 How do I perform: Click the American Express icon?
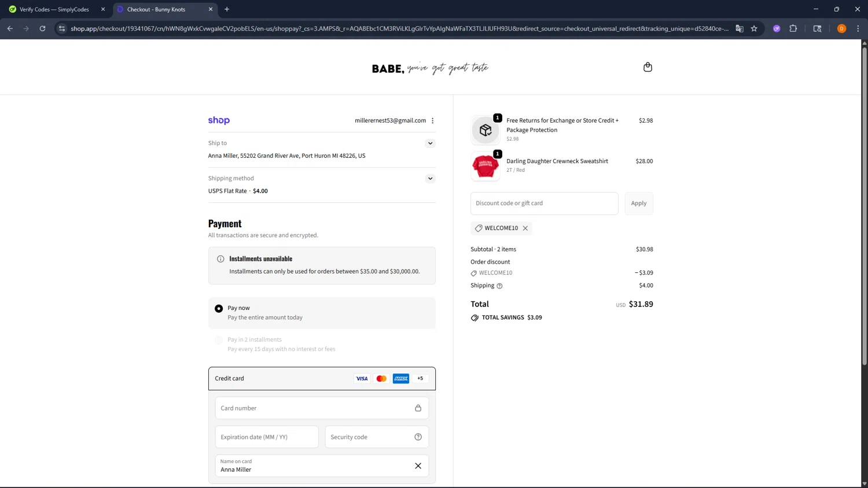401,379
